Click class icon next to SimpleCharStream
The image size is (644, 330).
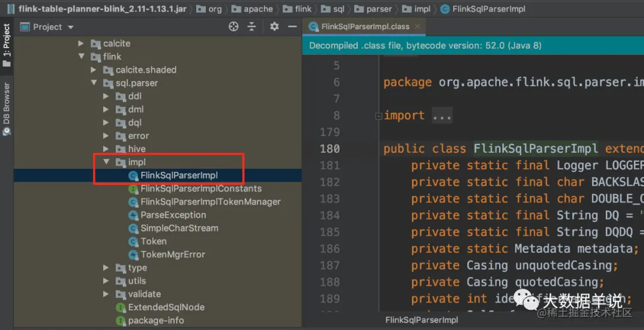[133, 228]
